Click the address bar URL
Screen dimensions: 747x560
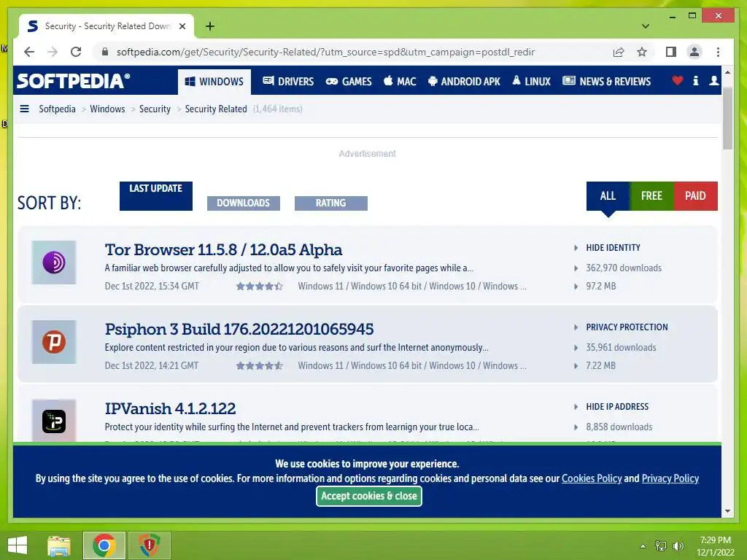[325, 52]
